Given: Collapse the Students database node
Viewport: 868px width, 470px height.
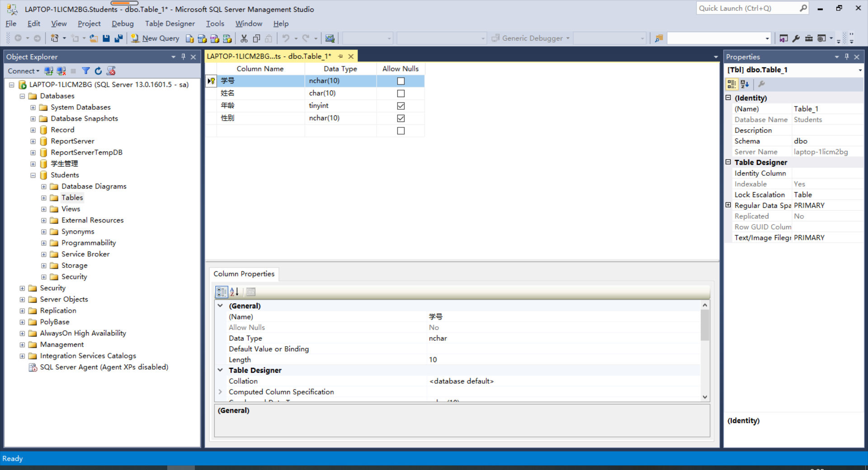Looking at the screenshot, I should point(33,175).
